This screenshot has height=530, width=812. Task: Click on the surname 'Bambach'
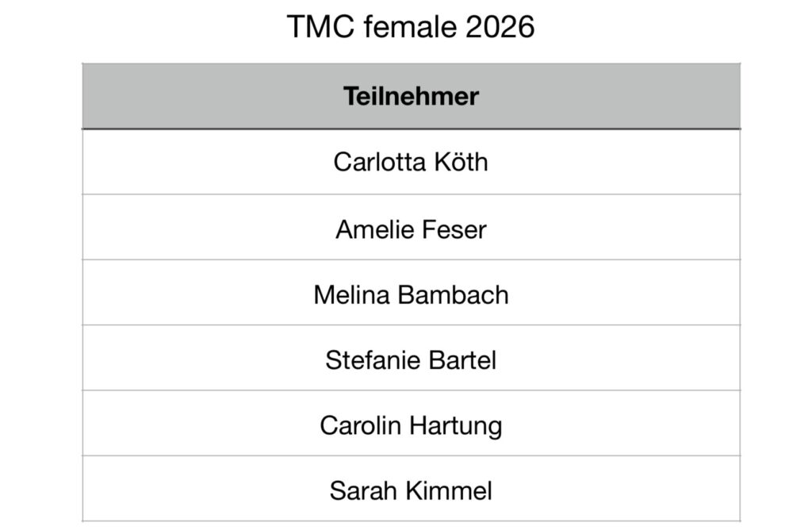pos(453,295)
